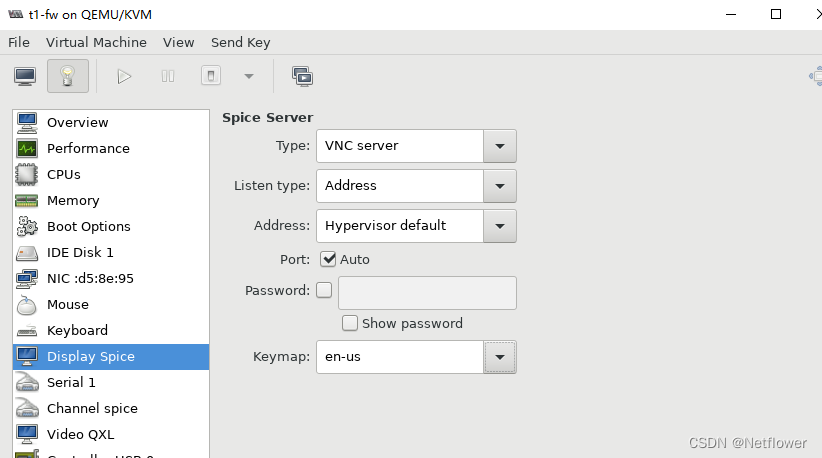
Task: Power on the virtual machine
Action: [124, 77]
